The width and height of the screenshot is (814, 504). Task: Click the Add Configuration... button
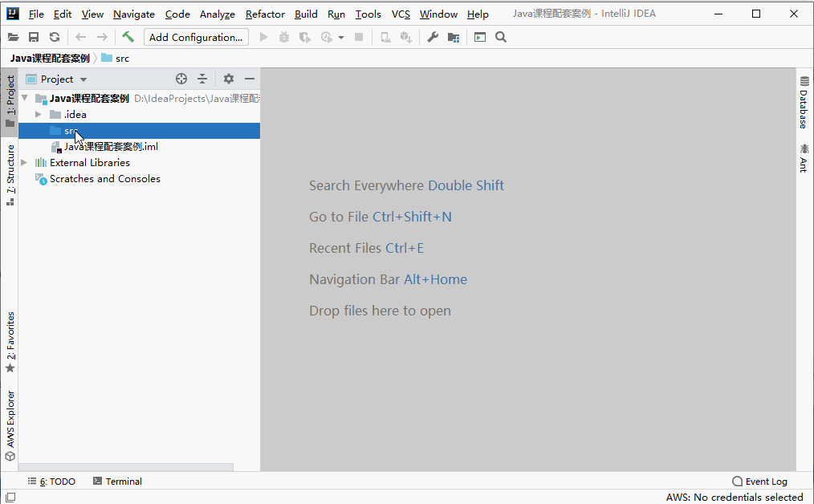pos(196,37)
